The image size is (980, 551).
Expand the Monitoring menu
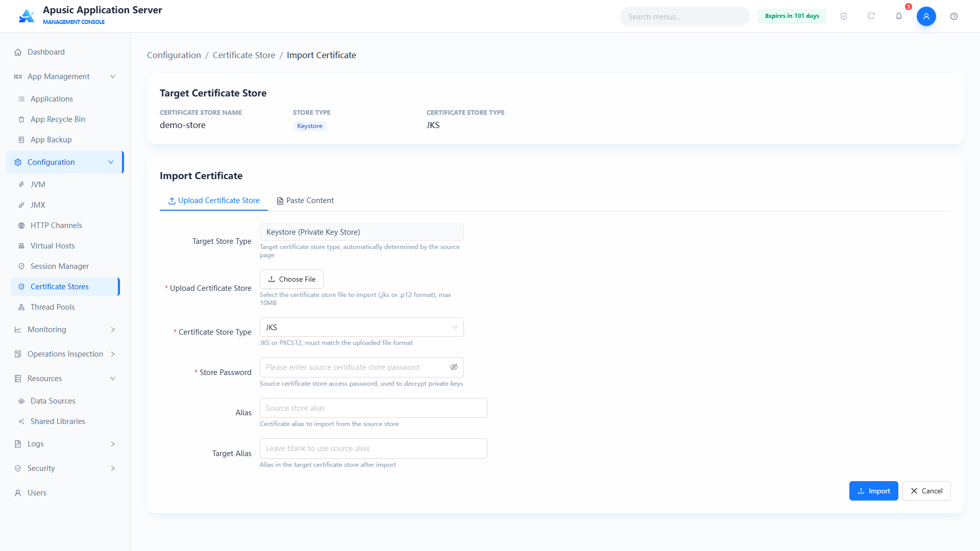[65, 330]
